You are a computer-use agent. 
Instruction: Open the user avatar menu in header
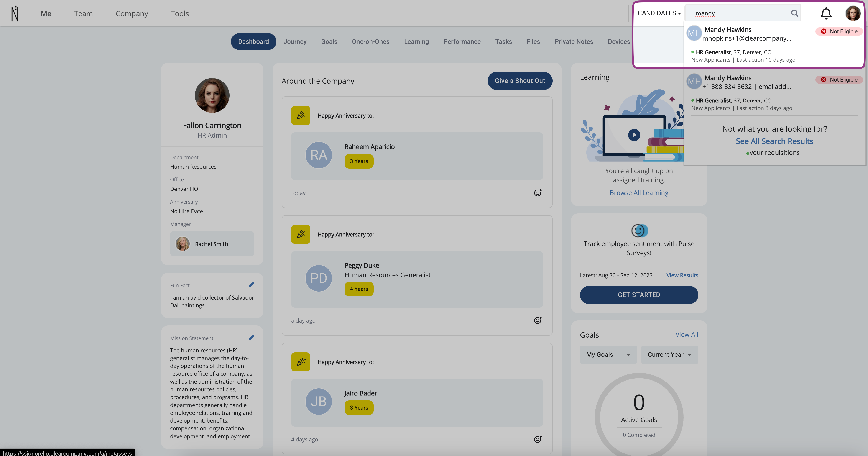[853, 13]
